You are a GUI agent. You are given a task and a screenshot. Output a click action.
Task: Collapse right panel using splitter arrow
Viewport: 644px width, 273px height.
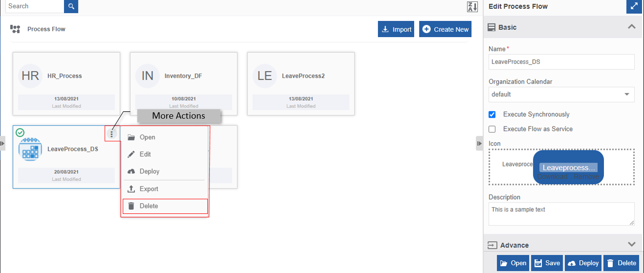click(x=479, y=143)
